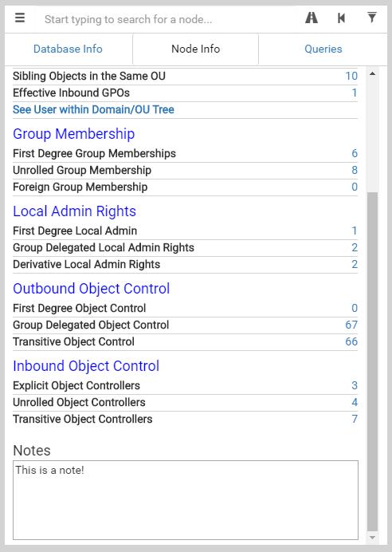Switch to the Database Info tab
The height and width of the screenshot is (552, 392).
coord(68,49)
